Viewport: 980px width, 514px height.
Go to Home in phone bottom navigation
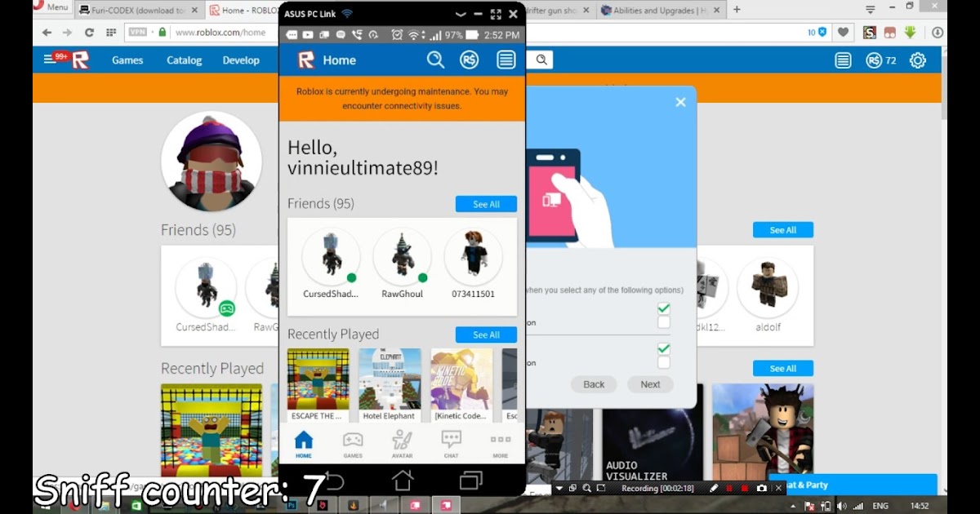(x=304, y=445)
